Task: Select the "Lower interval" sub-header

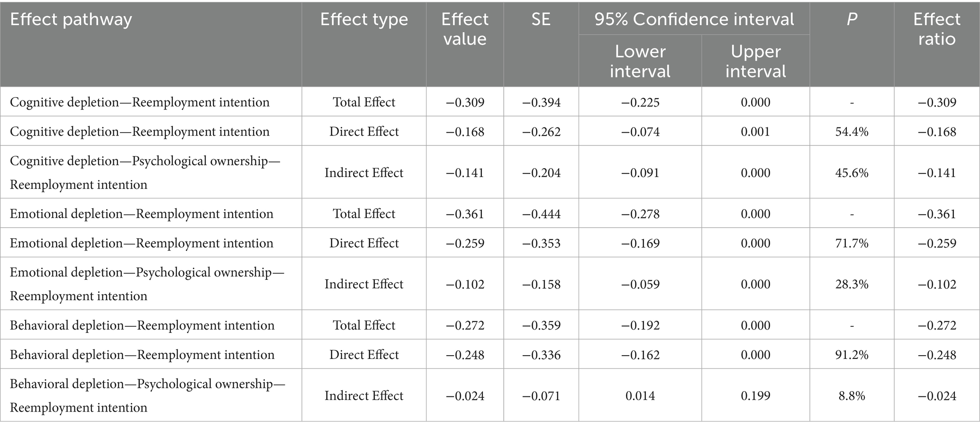Action: click(x=640, y=61)
